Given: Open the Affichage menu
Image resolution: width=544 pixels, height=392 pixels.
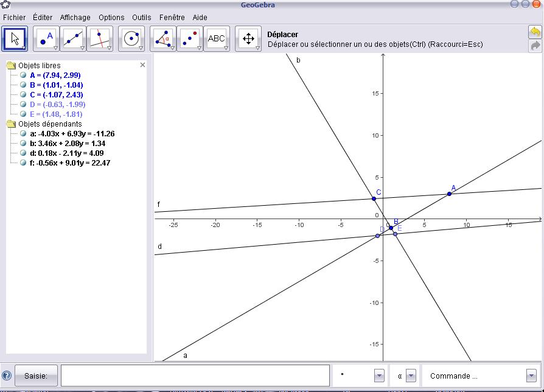Looking at the screenshot, I should point(75,18).
